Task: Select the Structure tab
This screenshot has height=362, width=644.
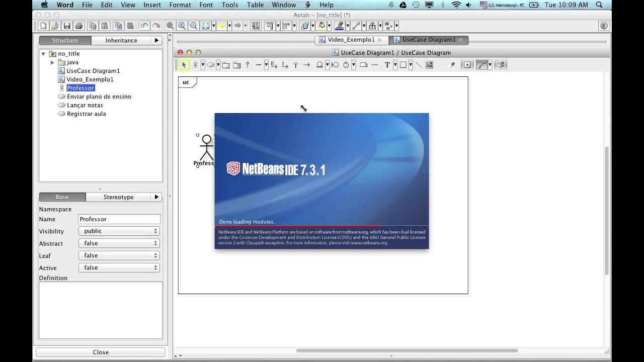Action: pos(65,40)
